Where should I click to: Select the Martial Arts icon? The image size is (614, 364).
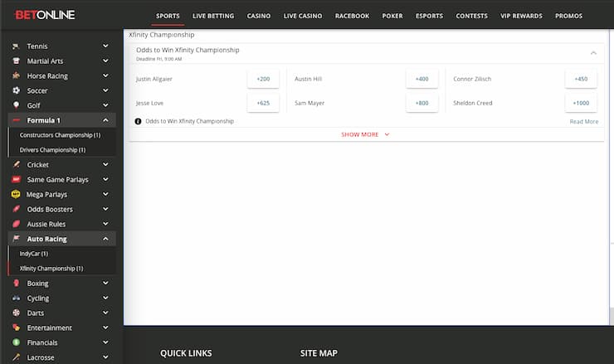click(x=16, y=61)
